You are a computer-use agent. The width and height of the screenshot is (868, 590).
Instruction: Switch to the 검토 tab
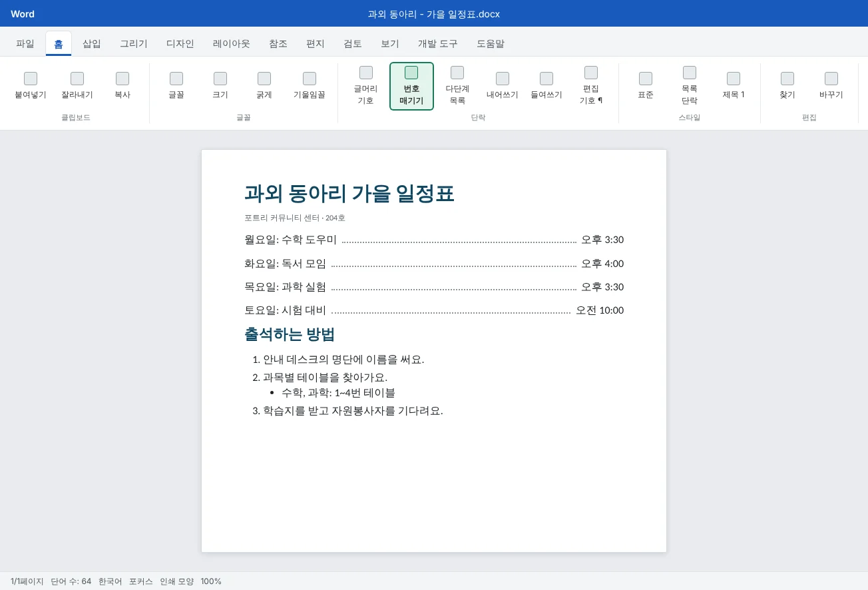[x=353, y=44]
